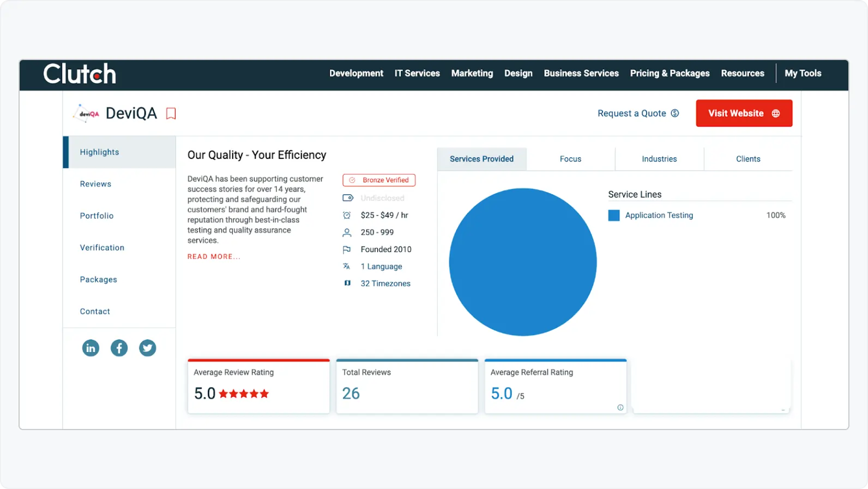Expand description with READ MORE
Image resolution: width=868 pixels, height=489 pixels.
click(x=213, y=257)
